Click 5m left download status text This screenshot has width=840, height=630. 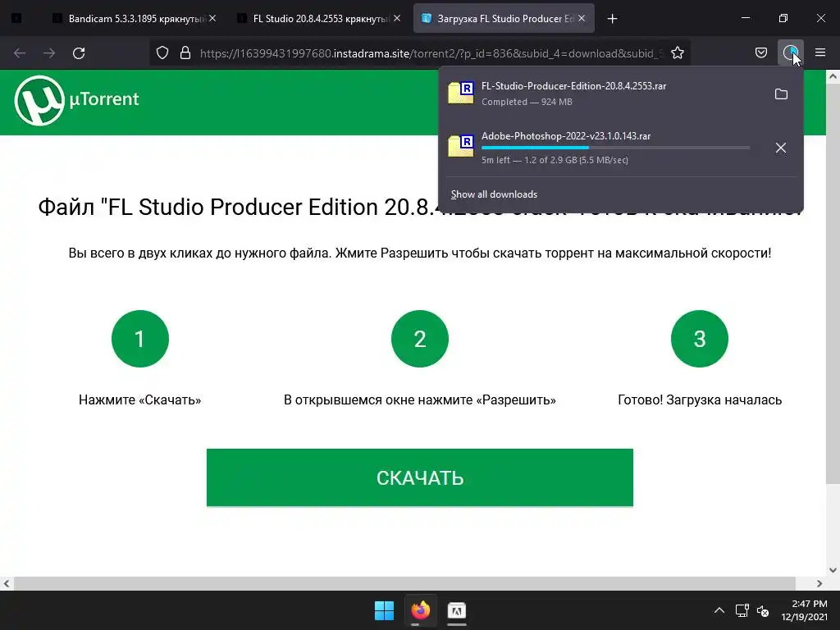click(x=555, y=160)
